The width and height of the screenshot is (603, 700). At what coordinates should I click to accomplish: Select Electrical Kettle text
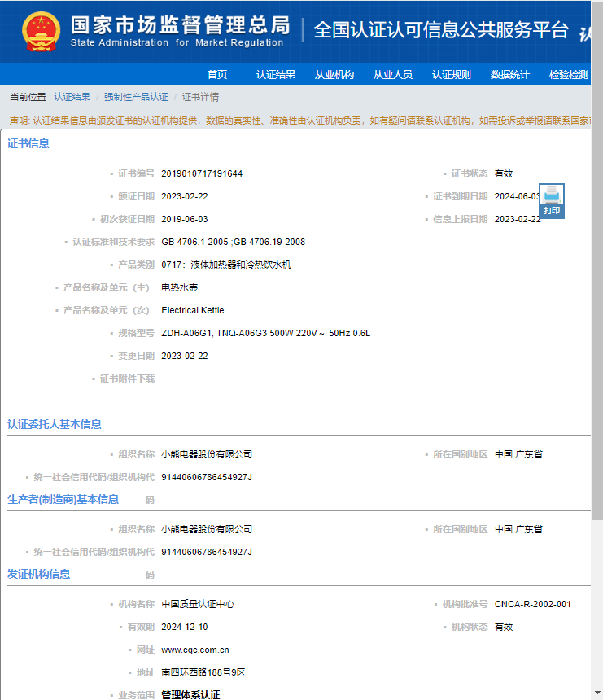pos(192,310)
